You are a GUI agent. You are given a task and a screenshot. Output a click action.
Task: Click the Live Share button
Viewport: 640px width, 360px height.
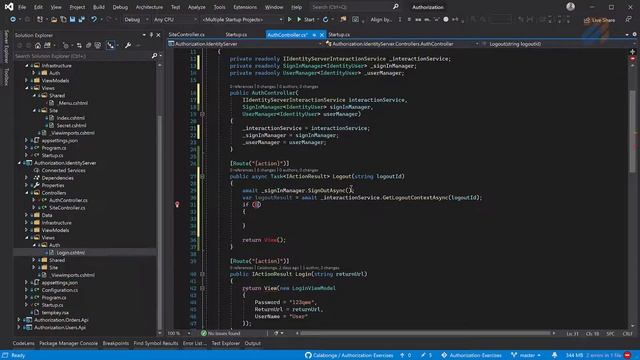[x=599, y=20]
